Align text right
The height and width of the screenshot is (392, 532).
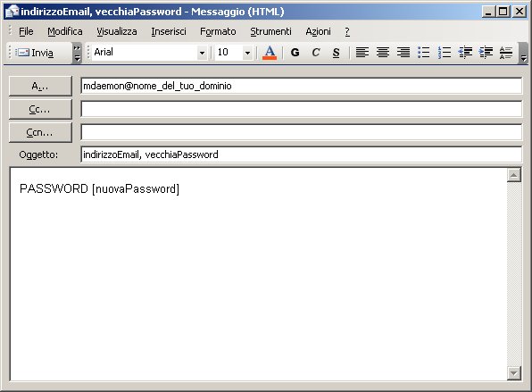pyautogui.click(x=403, y=53)
